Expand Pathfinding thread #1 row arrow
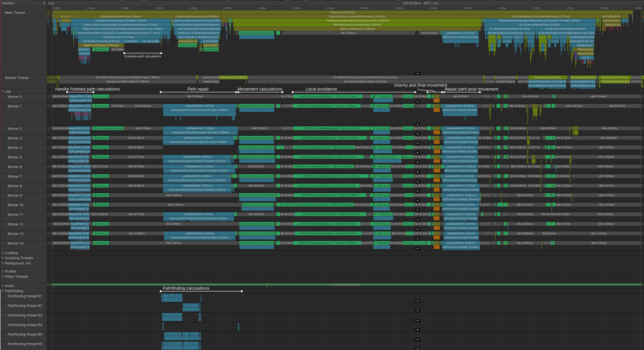The width and height of the screenshot is (644, 350). [418, 301]
